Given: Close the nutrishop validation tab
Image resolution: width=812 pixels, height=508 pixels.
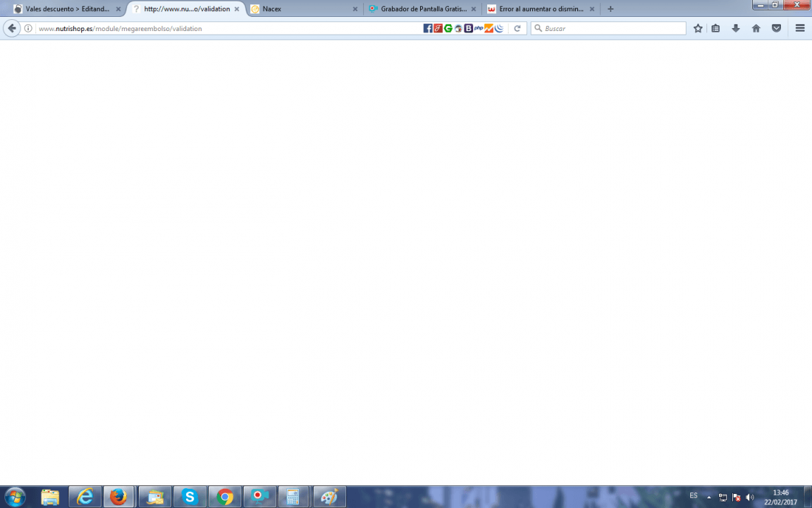Looking at the screenshot, I should (x=237, y=9).
